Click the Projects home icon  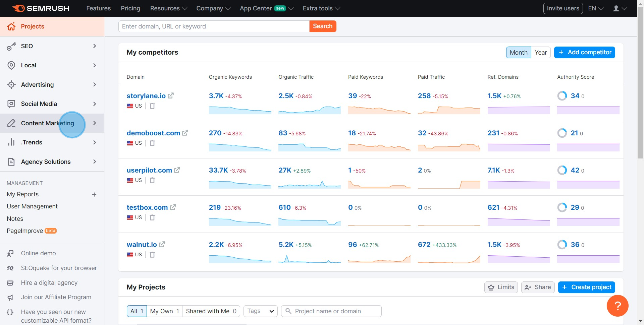tap(11, 26)
